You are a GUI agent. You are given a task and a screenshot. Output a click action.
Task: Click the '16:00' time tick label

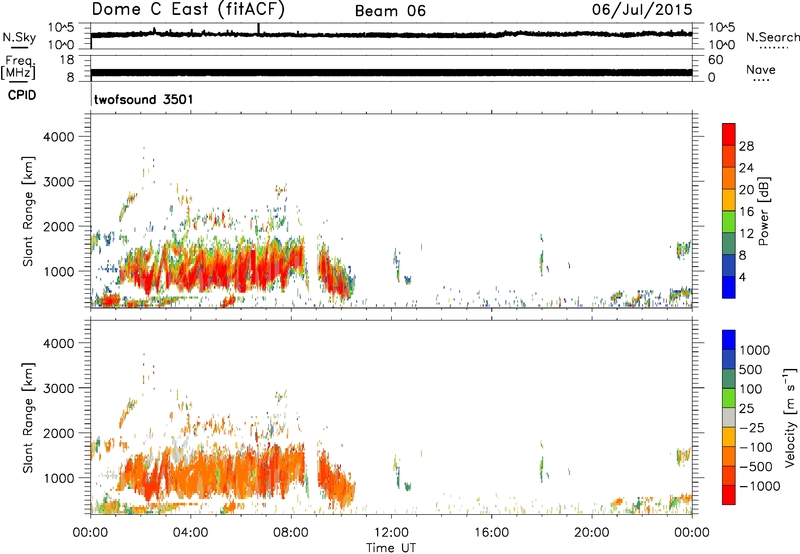coord(491,533)
